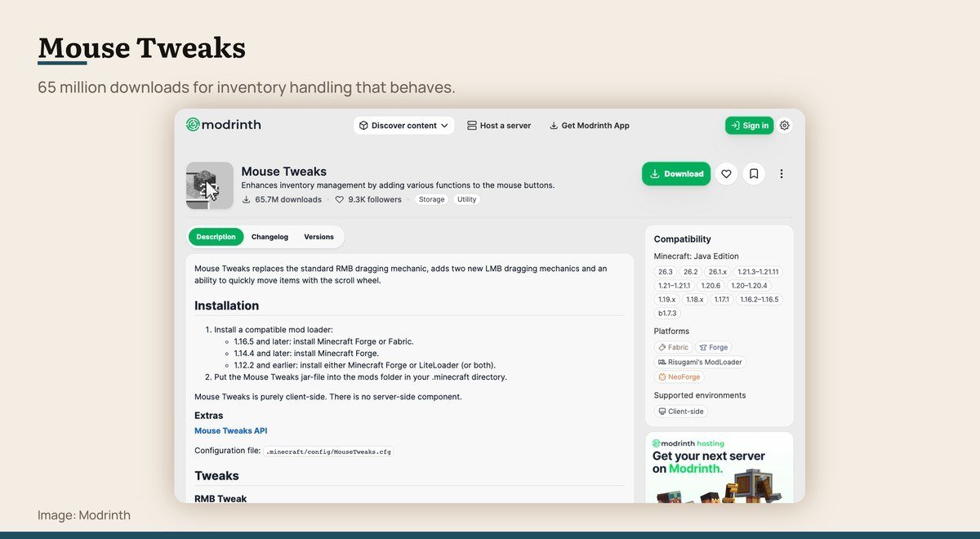Select version tag 26.2
The height and width of the screenshot is (539, 980).
pyautogui.click(x=690, y=272)
